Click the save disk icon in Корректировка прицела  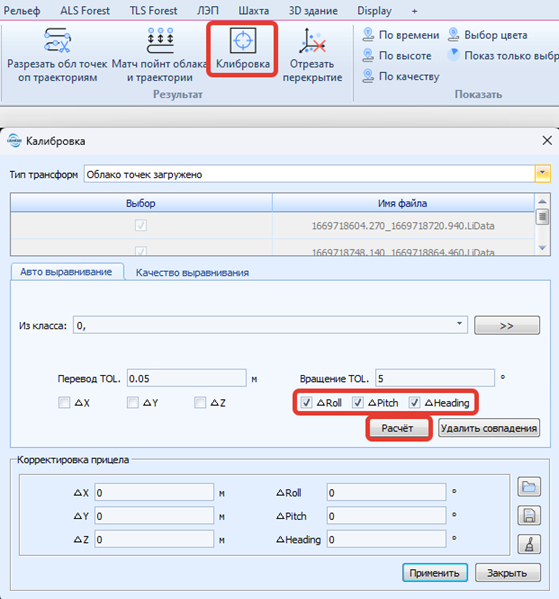pyautogui.click(x=529, y=515)
